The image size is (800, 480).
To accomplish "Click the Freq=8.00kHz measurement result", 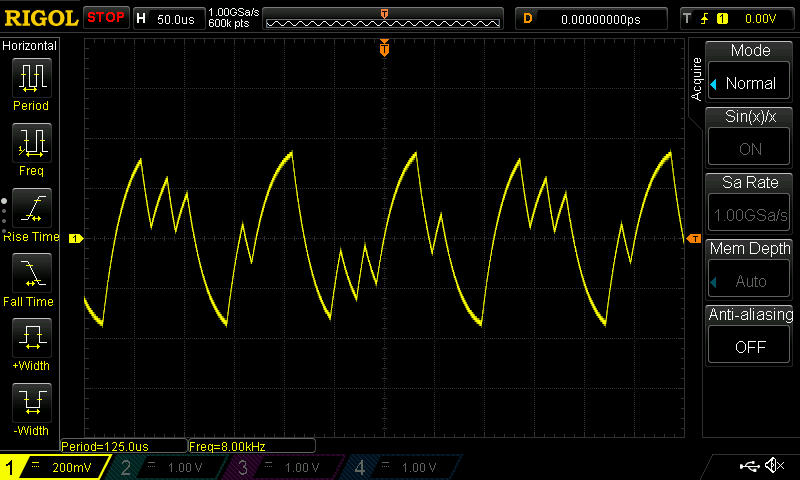I will (x=252, y=446).
